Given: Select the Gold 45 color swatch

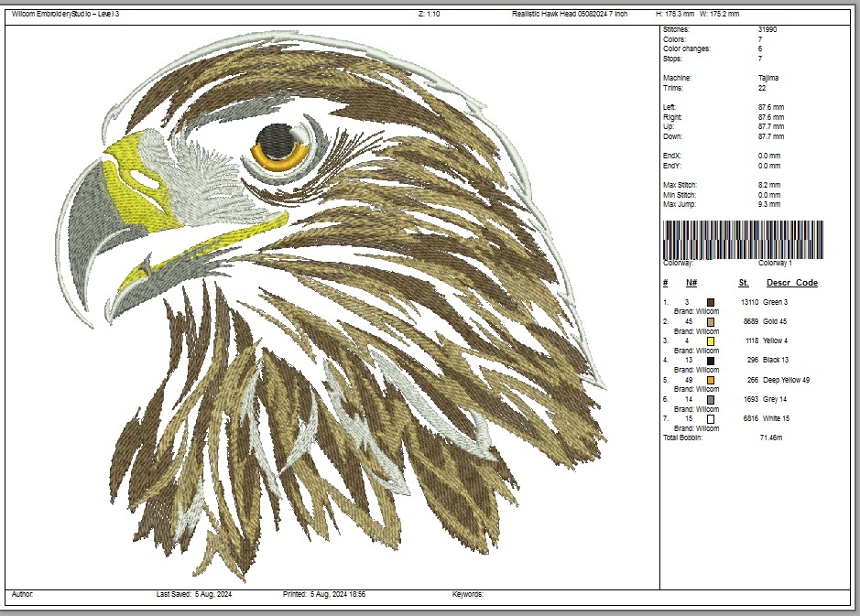Looking at the screenshot, I should (711, 321).
